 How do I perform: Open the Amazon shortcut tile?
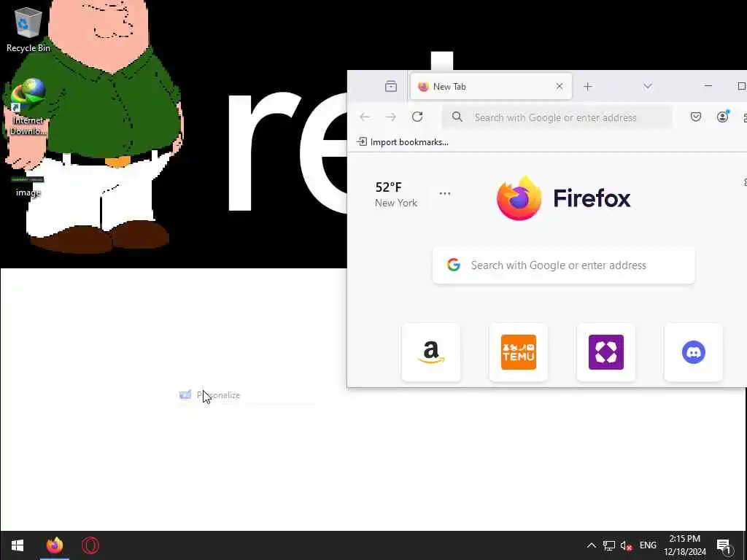pos(431,352)
